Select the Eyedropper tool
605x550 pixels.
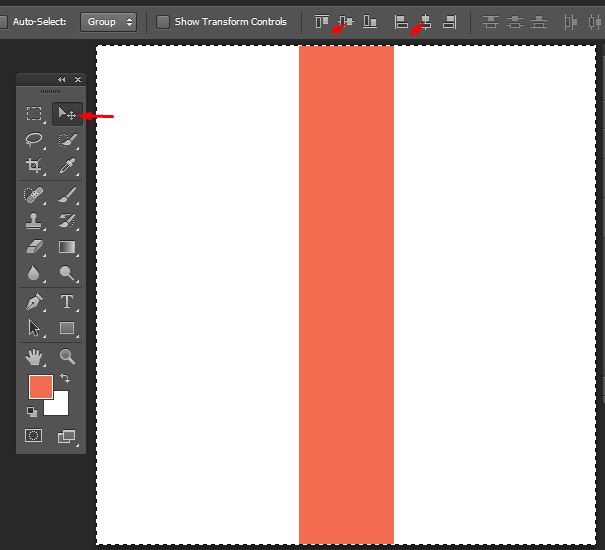[67, 165]
